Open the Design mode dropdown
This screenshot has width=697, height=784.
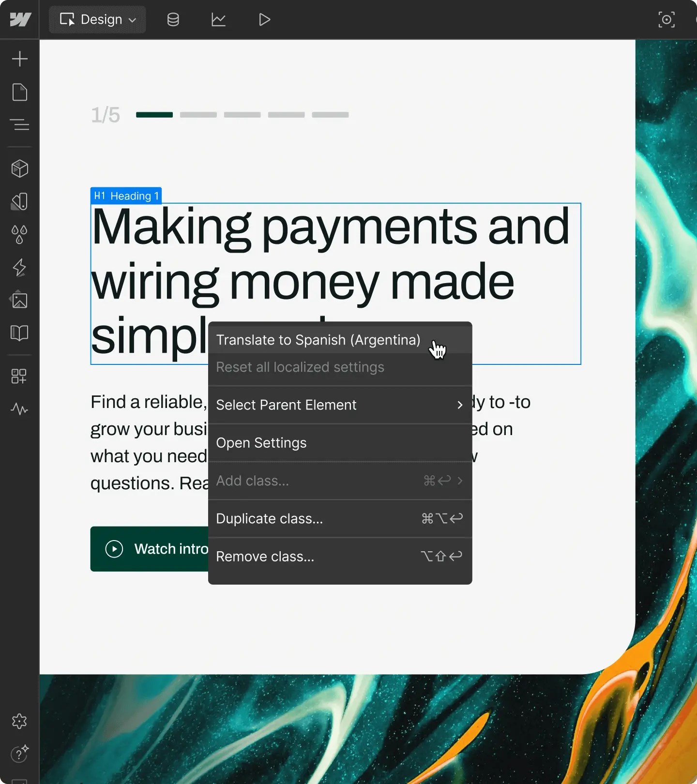(97, 20)
